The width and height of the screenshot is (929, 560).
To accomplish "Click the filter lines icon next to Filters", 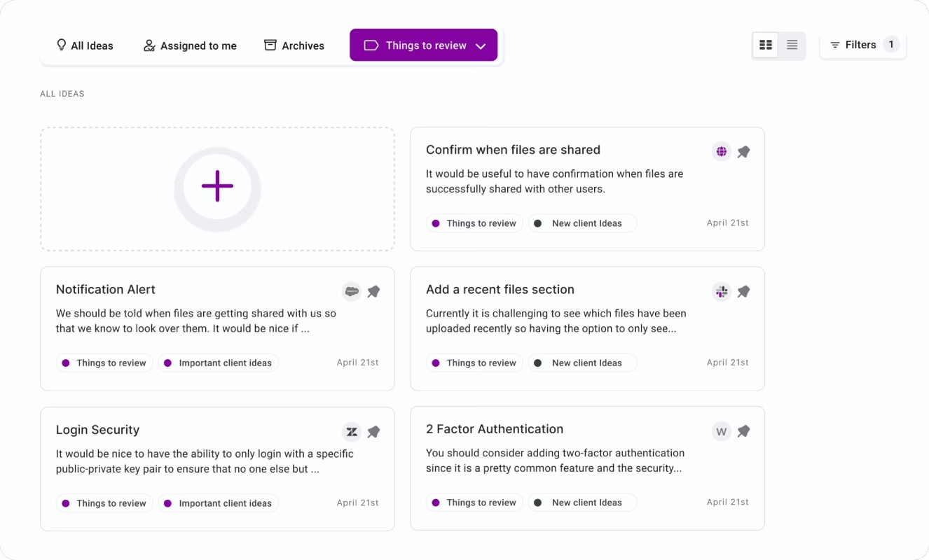I will tap(835, 45).
